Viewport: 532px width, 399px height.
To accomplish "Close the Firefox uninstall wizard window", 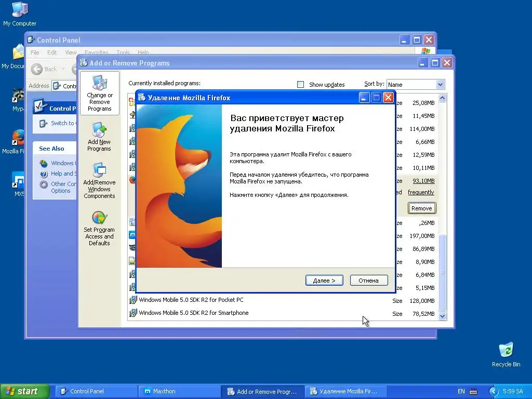I will point(388,98).
